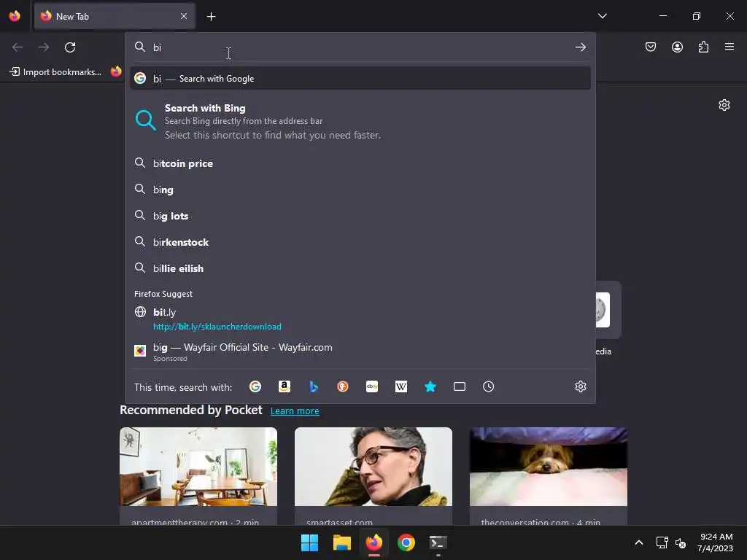This screenshot has width=747, height=560.
Task: Pick the 'billie eilish' suggestion
Action: pyautogui.click(x=360, y=268)
